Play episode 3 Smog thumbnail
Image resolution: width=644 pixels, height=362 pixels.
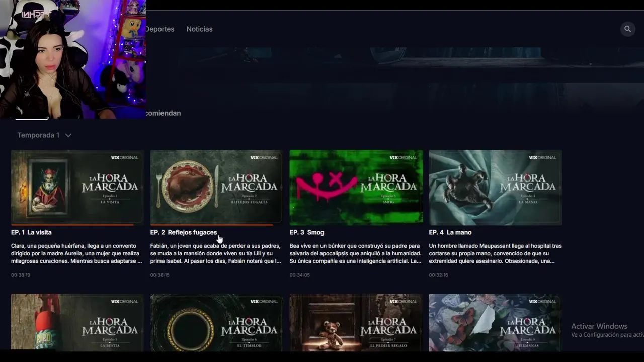(x=356, y=187)
